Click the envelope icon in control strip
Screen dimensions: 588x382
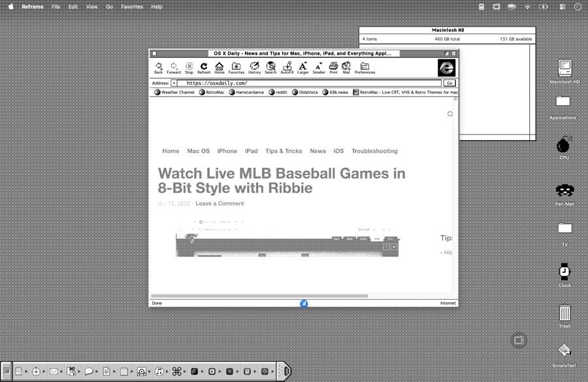pyautogui.click(x=54, y=372)
